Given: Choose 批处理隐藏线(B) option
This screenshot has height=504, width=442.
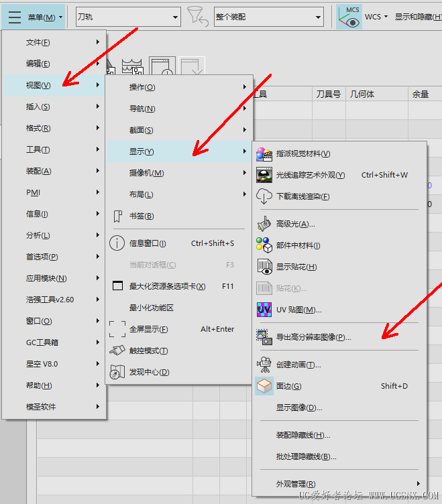Looking at the screenshot, I should point(339,456).
